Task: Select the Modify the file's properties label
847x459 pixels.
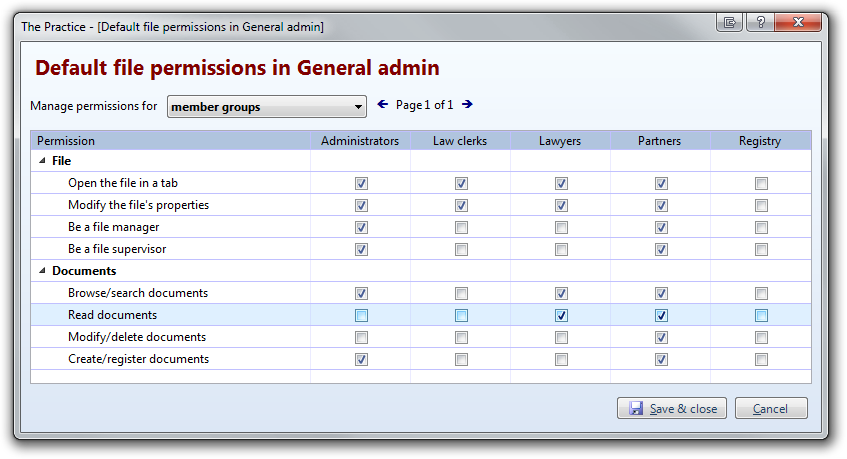Action: [138, 205]
